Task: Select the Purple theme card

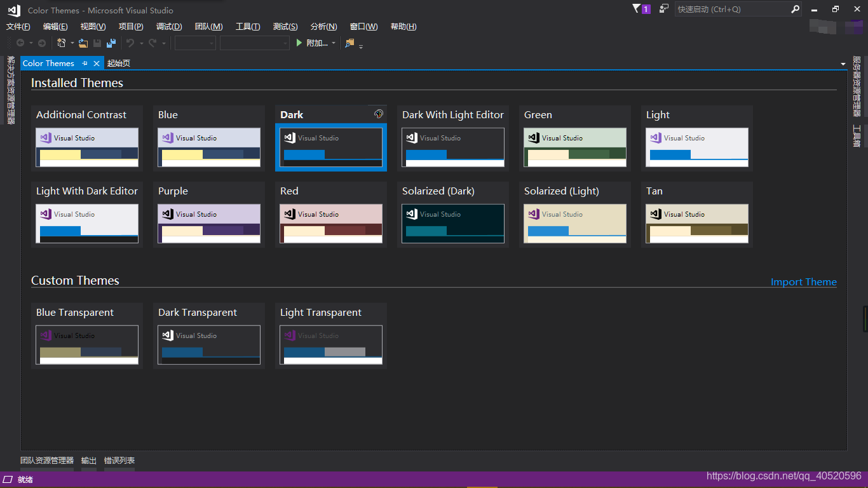Action: (209, 214)
